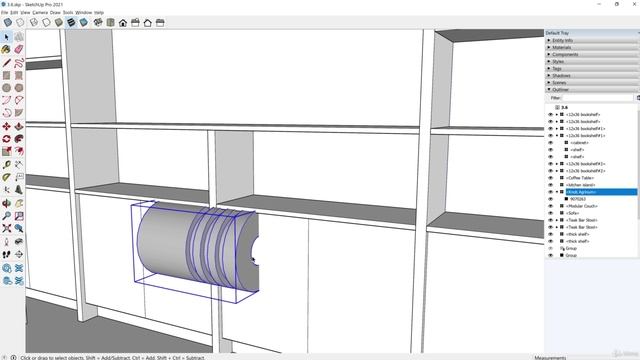
Task: Switch to Iso standard view
Action: point(98,22)
